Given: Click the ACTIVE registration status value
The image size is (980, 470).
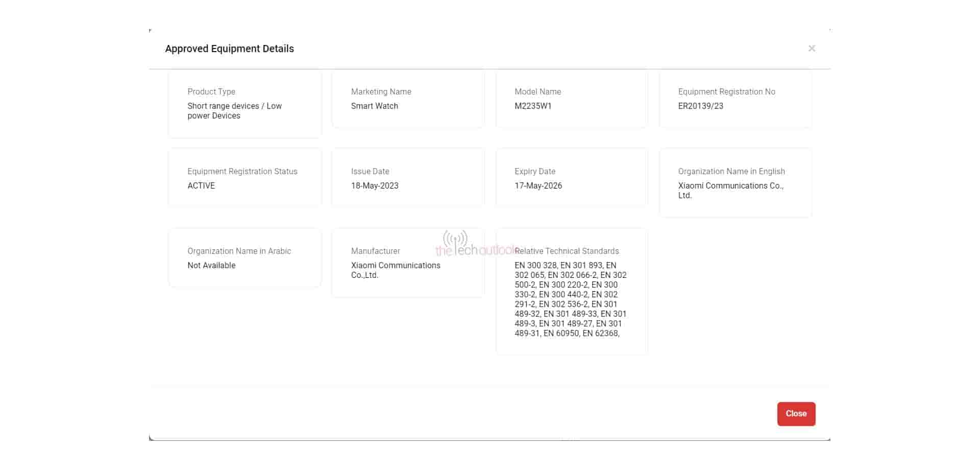Looking at the screenshot, I should (x=201, y=185).
